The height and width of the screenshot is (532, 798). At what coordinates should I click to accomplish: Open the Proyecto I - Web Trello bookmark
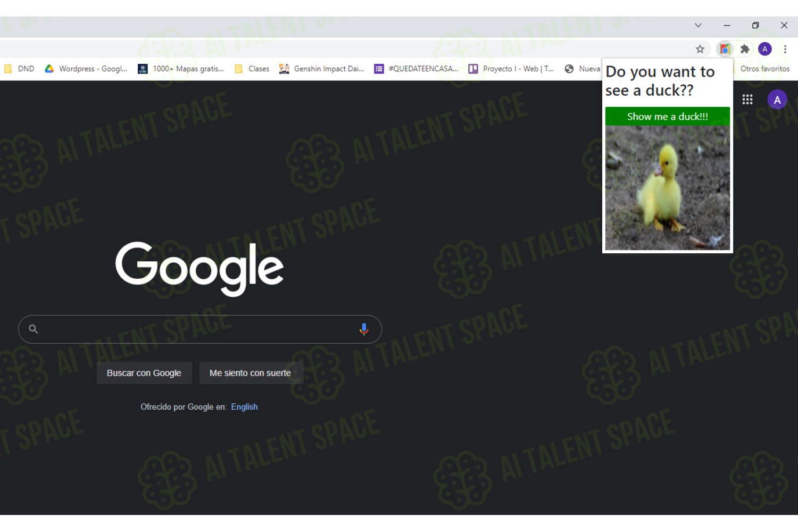511,69
